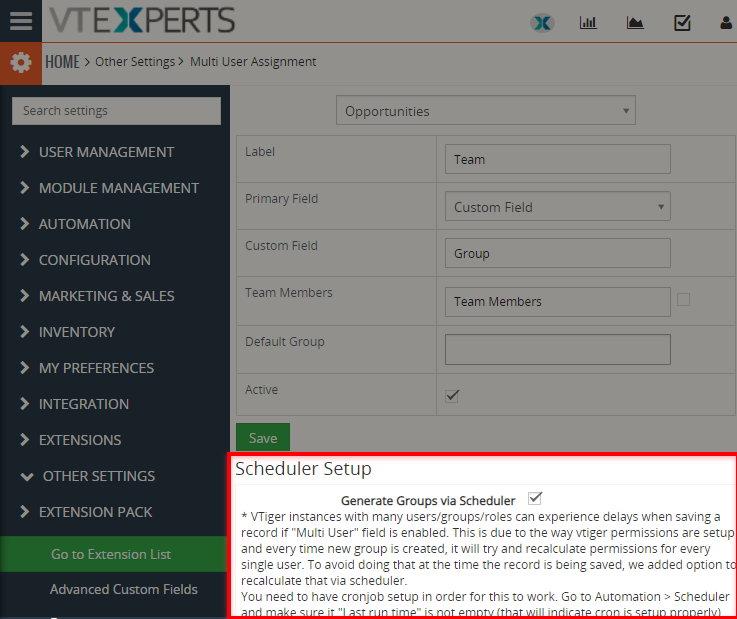Expand EXTENSION PACK section

pos(86,512)
